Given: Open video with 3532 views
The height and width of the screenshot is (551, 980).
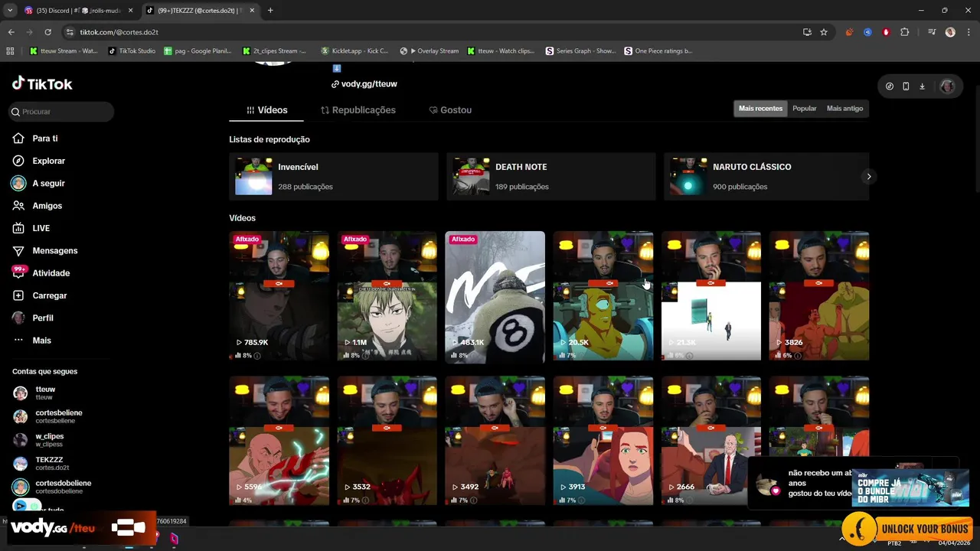Looking at the screenshot, I should [387, 441].
